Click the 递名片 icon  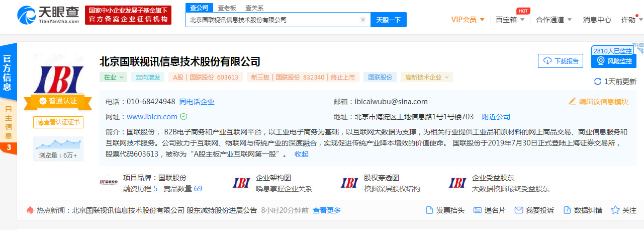(477, 210)
